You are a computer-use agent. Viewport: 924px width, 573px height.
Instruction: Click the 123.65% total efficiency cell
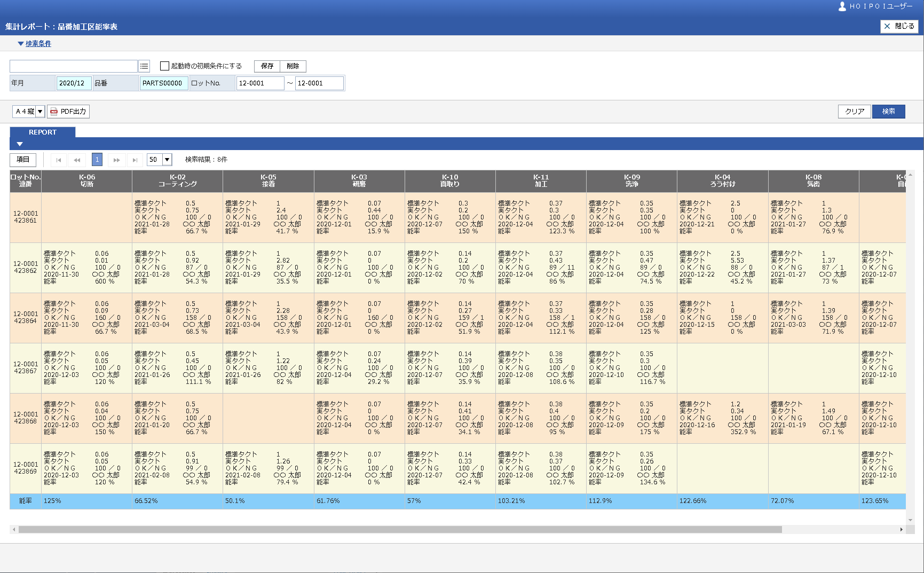click(x=882, y=501)
